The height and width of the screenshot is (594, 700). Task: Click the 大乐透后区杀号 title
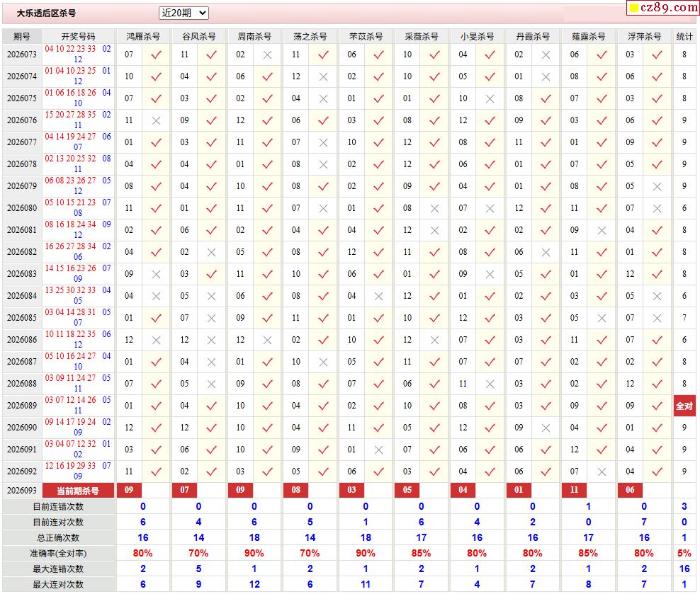click(x=47, y=13)
